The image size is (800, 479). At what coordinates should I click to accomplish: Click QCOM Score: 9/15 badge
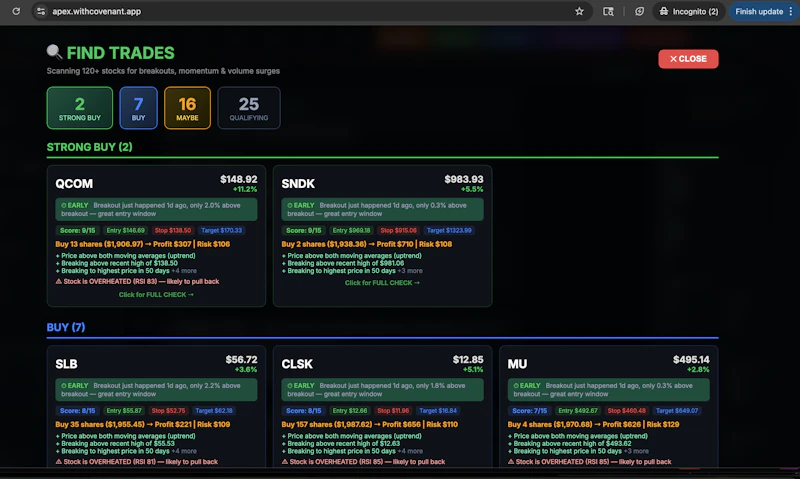pos(78,231)
